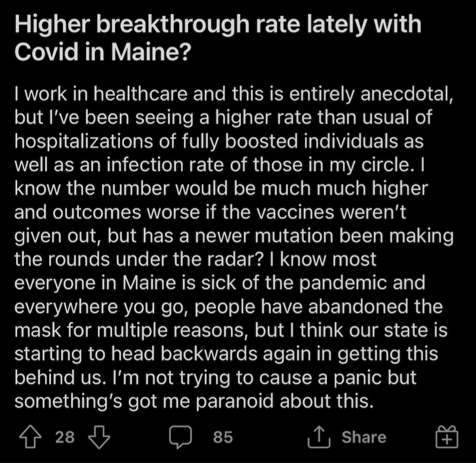Select the line 'I work in healthcare and this is entirely anecdotal'
This screenshot has height=463, width=476.
pyautogui.click(x=231, y=94)
